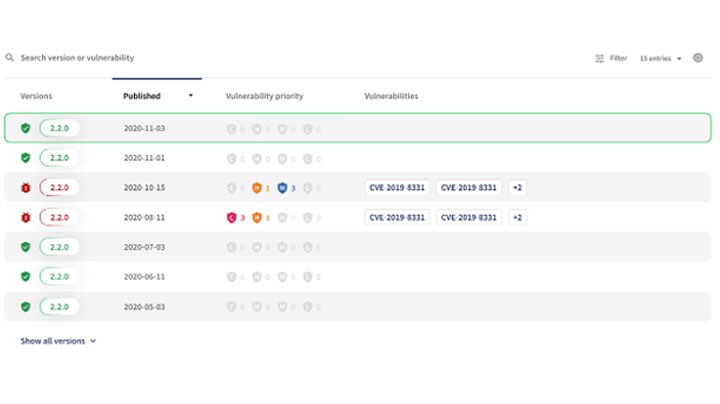The image size is (720, 404).
Task: Click last grey shield in 2020-11-03 row
Action: (307, 129)
